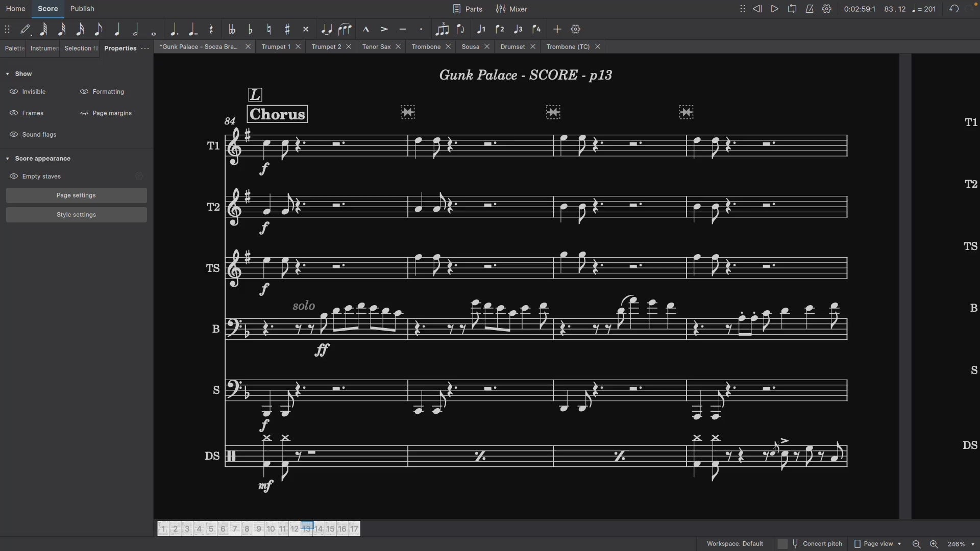Toggle the sharp accidental
This screenshot has width=980, height=551.
click(287, 30)
